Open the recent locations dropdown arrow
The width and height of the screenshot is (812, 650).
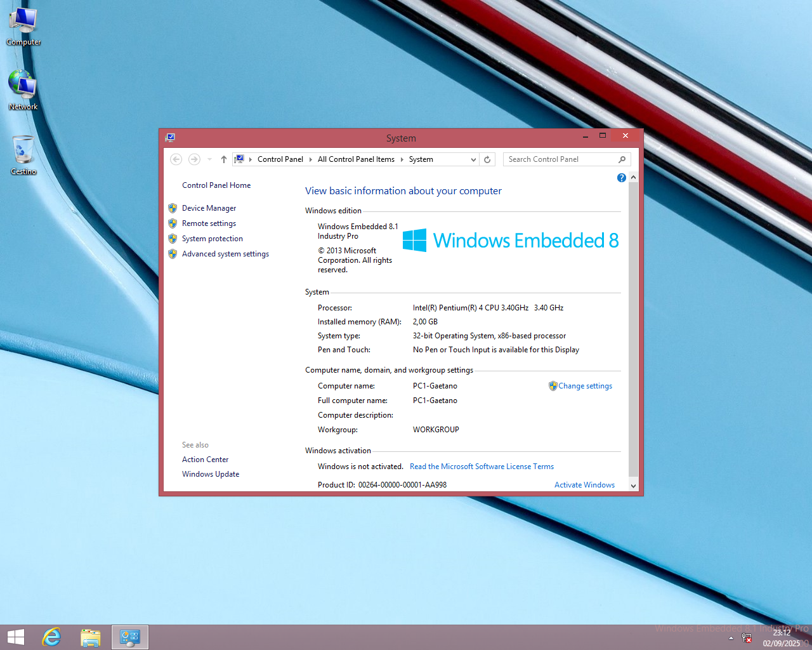pyautogui.click(x=210, y=159)
